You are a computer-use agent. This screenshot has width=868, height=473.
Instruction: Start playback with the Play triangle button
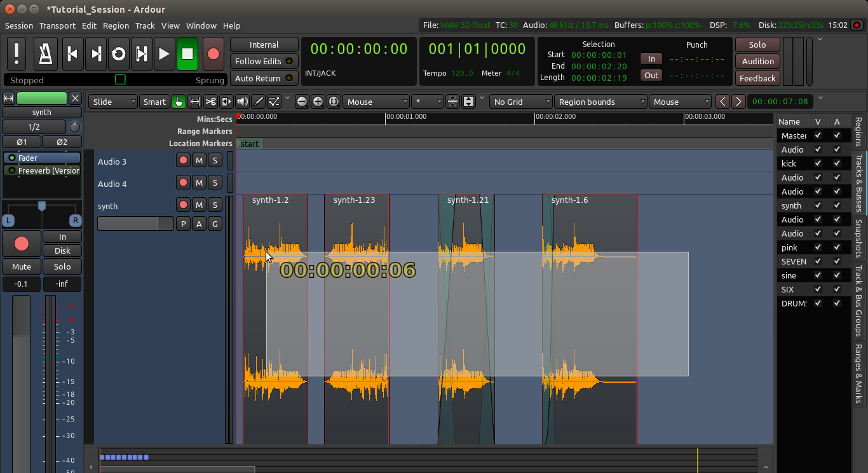164,54
